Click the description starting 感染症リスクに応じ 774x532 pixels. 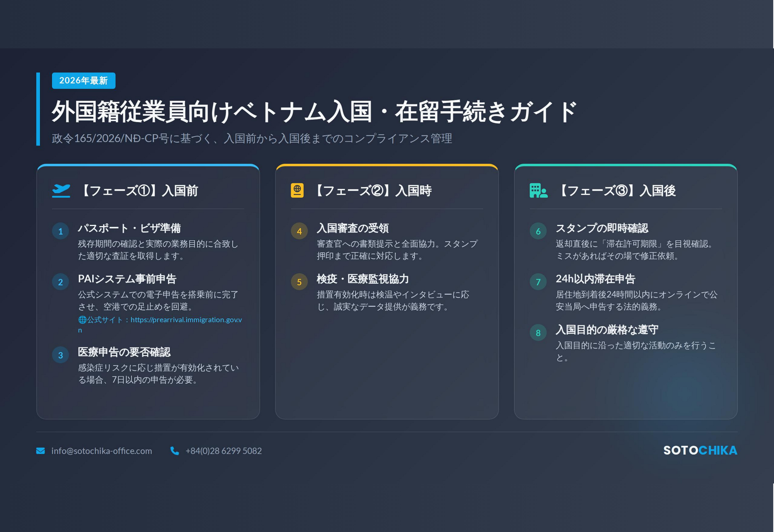[x=158, y=374]
